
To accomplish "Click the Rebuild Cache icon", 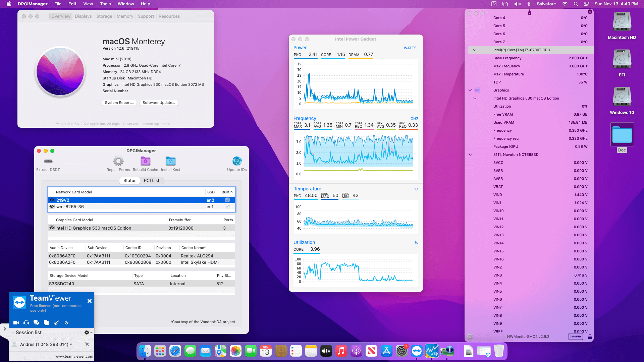I will 145,161.
